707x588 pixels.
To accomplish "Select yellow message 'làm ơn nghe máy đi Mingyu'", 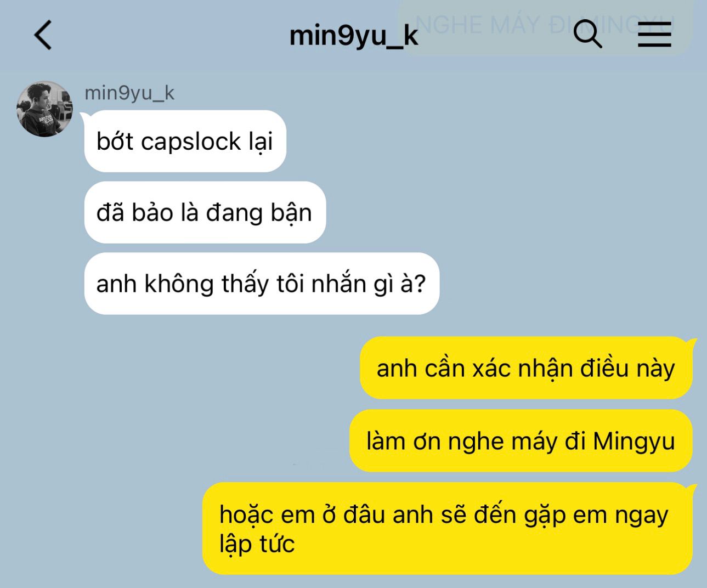I will (x=521, y=440).
